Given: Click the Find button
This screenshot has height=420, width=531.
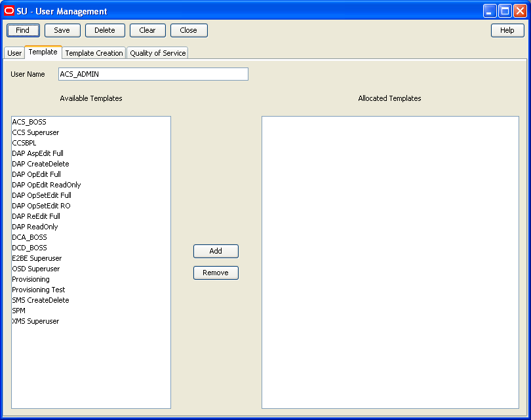Looking at the screenshot, I should pyautogui.click(x=23, y=30).
